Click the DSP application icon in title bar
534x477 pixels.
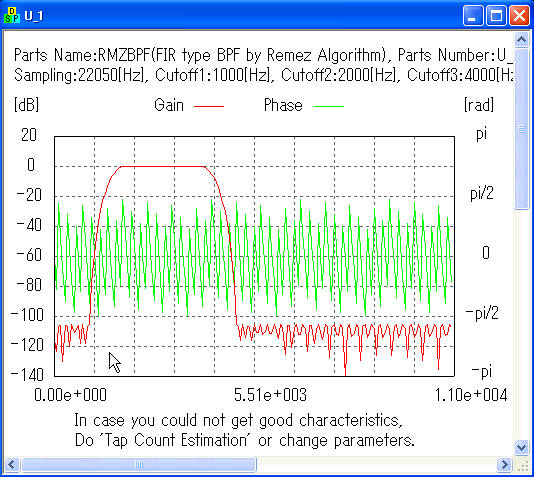(12, 16)
